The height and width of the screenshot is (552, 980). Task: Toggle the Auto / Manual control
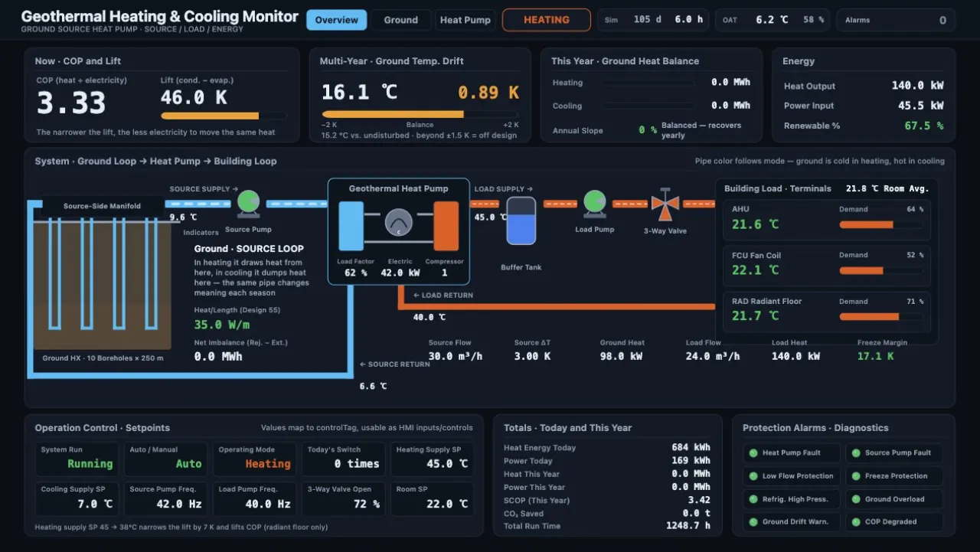165,457
